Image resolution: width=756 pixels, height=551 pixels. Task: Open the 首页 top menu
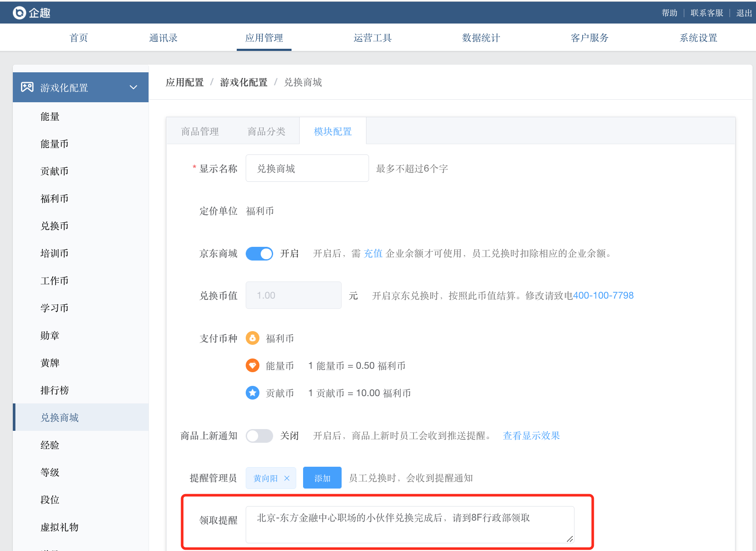(x=79, y=38)
